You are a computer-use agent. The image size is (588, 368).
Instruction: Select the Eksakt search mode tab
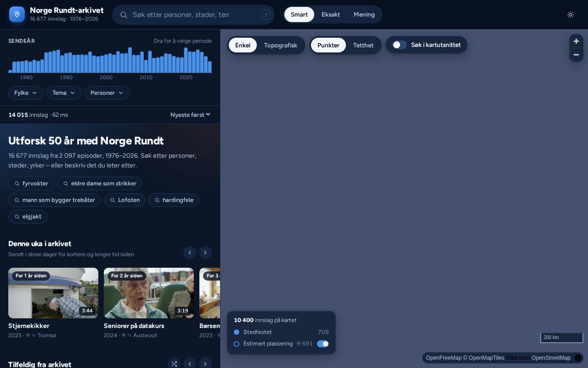331,15
